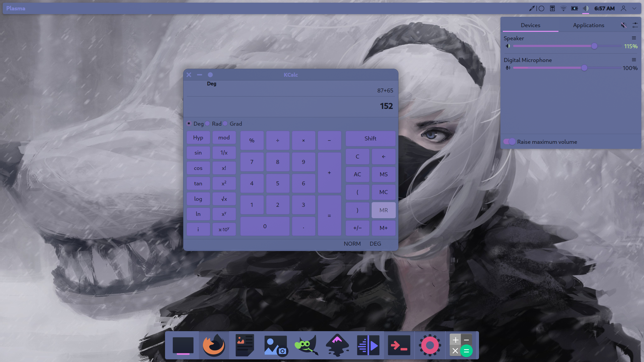Click the AC button in KCalc

[x=358, y=174]
